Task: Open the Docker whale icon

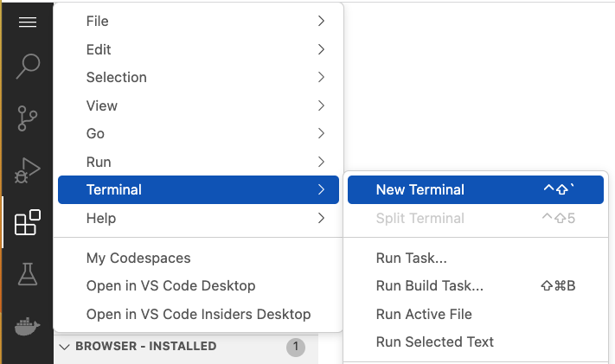Action: coord(28,326)
